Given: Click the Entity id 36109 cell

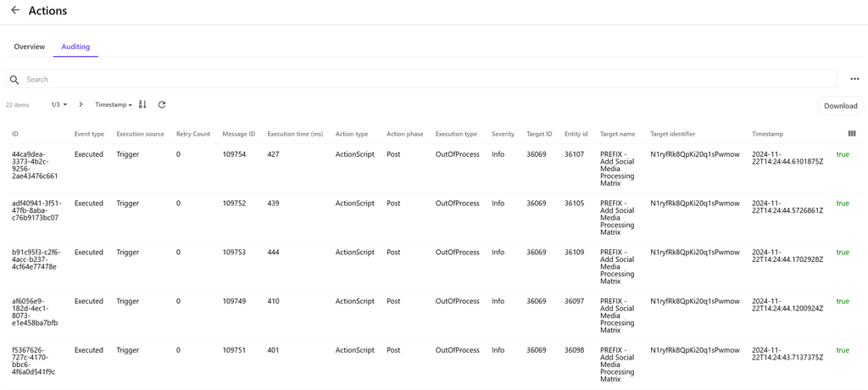Looking at the screenshot, I should [x=574, y=253].
